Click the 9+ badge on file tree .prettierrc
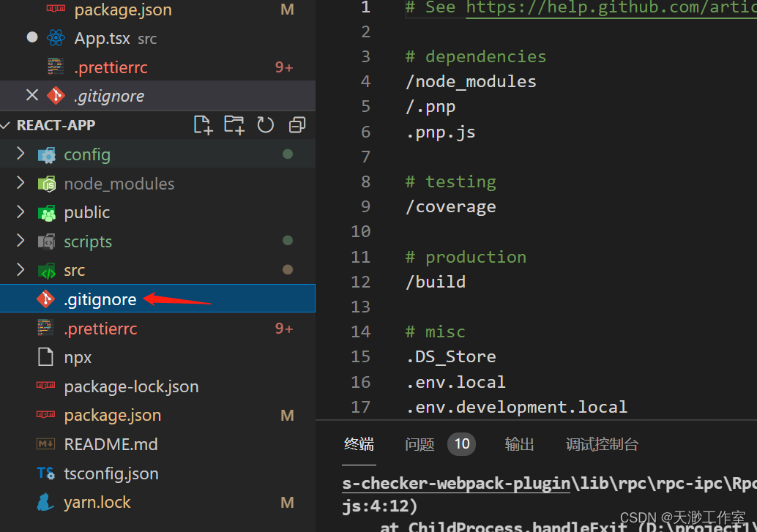Screen dimensions: 757x532 pos(284,329)
